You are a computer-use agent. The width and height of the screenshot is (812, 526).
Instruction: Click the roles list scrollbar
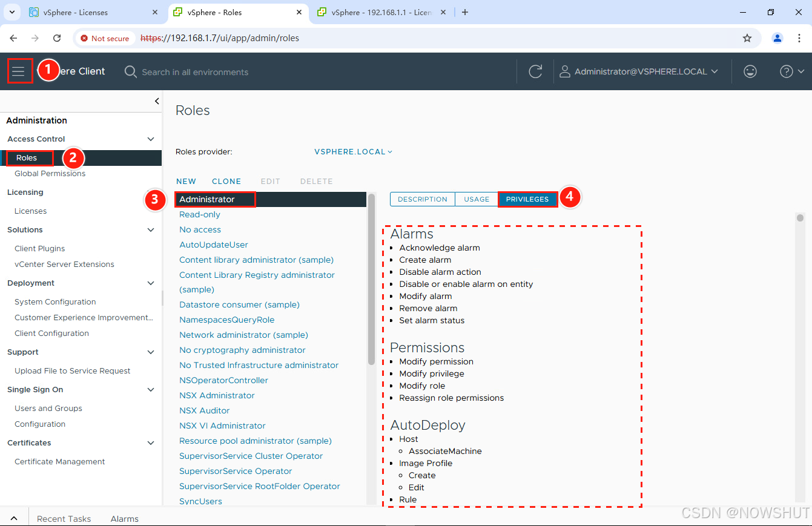371,279
